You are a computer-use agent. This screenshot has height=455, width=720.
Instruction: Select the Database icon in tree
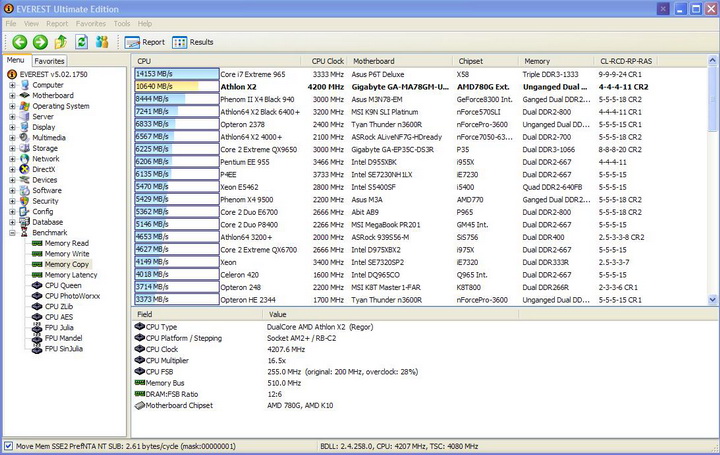(24, 222)
